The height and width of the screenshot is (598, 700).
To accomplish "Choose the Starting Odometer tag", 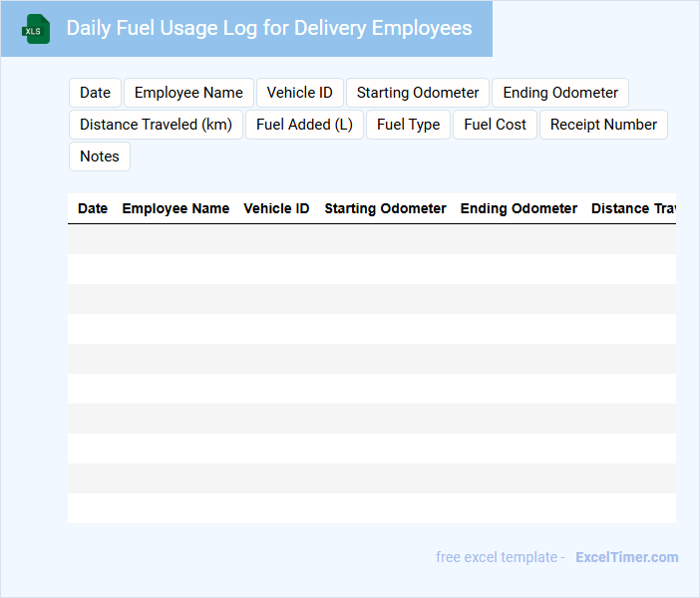I will click(418, 93).
